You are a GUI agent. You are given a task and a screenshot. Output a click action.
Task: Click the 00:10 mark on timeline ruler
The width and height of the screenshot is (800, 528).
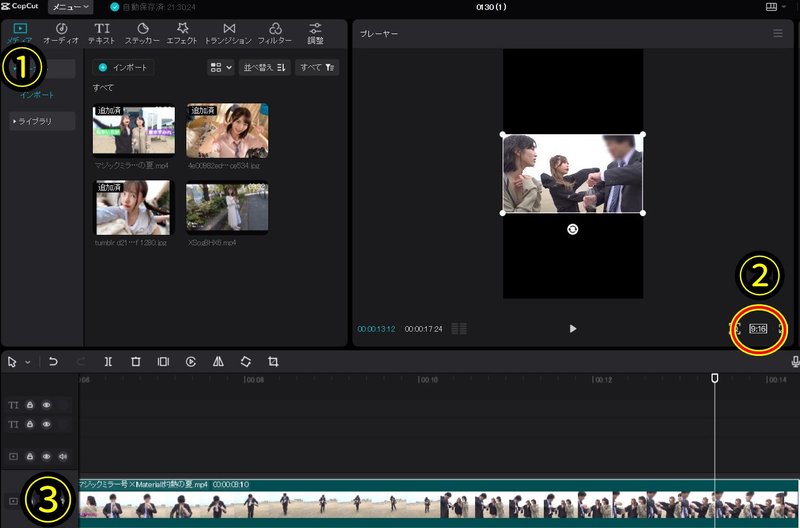pyautogui.click(x=428, y=380)
